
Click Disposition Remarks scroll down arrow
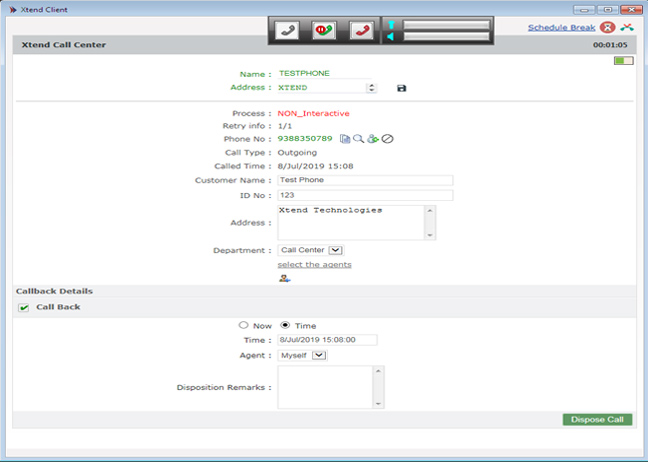click(379, 404)
